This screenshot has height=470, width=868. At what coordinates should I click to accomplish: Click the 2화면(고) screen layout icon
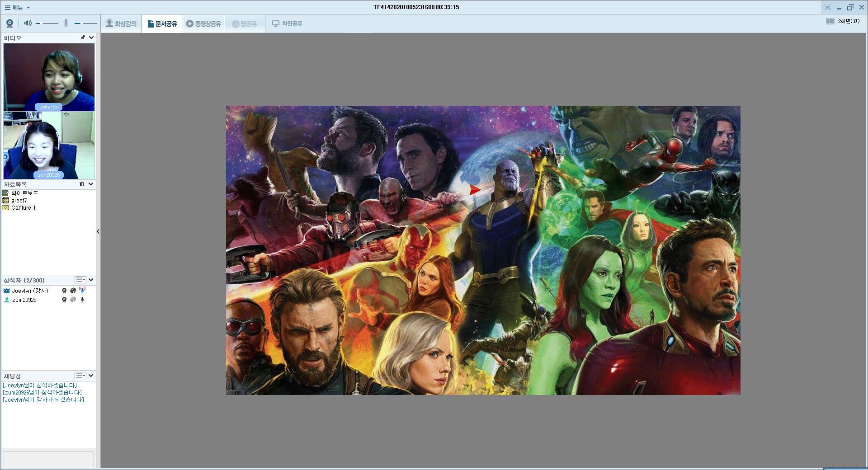click(830, 21)
